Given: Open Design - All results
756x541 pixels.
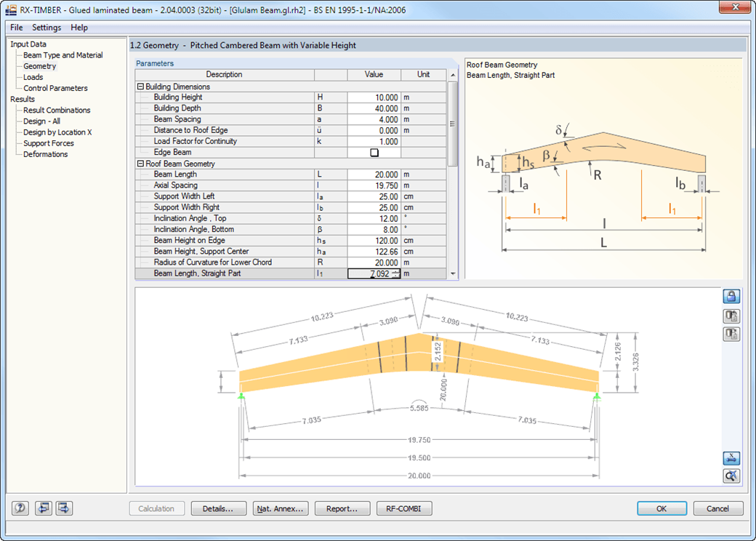Looking at the screenshot, I should (41, 121).
